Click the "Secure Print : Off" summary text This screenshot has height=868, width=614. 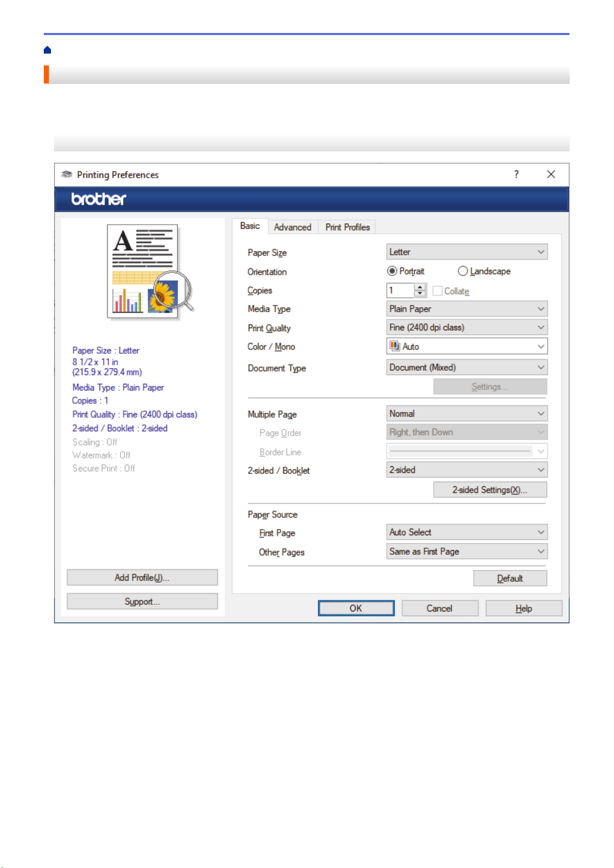click(x=104, y=468)
